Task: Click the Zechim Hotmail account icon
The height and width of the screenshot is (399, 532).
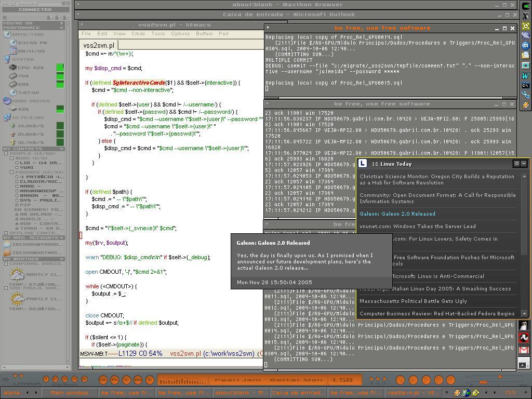Action: (7, 253)
